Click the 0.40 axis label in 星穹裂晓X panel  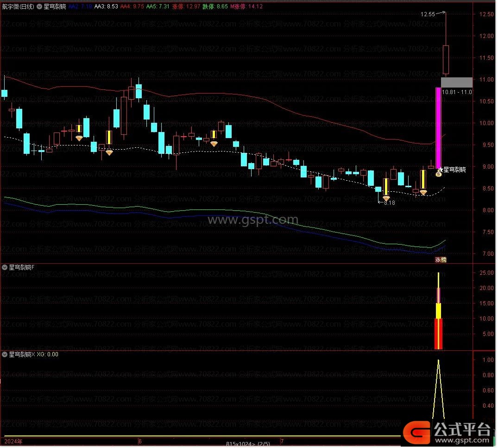[x=488, y=406]
